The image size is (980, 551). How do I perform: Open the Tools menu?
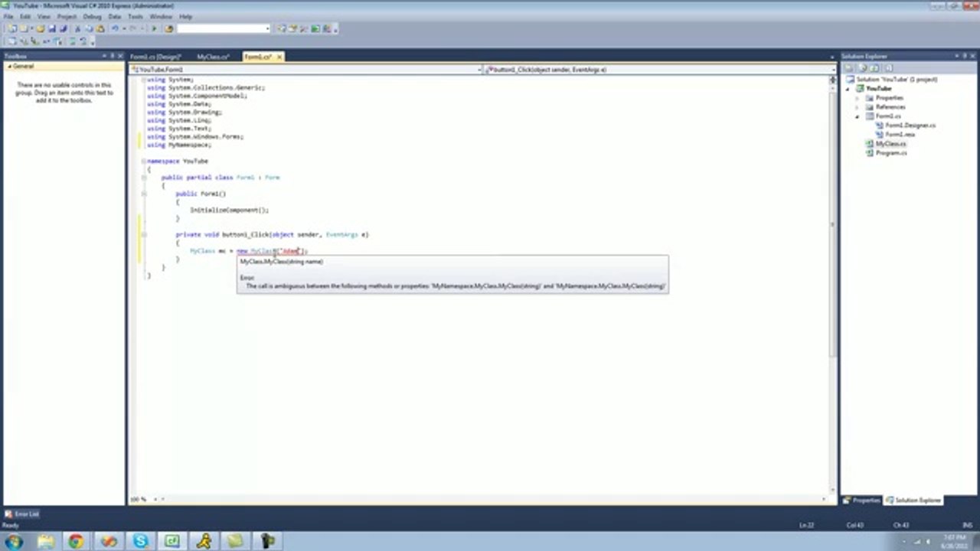click(136, 16)
